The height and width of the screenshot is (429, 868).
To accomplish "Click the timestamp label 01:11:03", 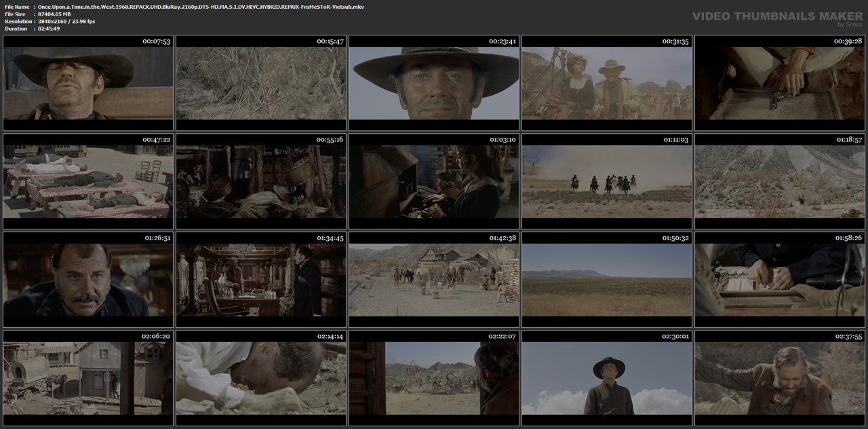I will tap(675, 139).
